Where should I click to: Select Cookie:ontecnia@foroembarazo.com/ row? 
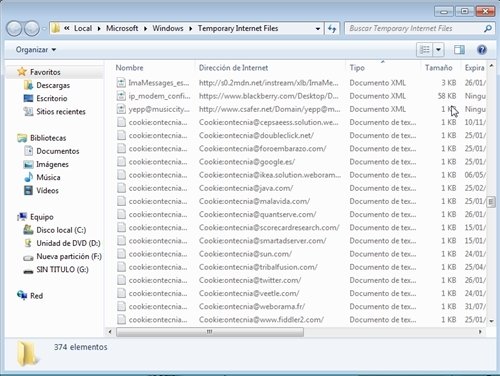tap(301, 149)
